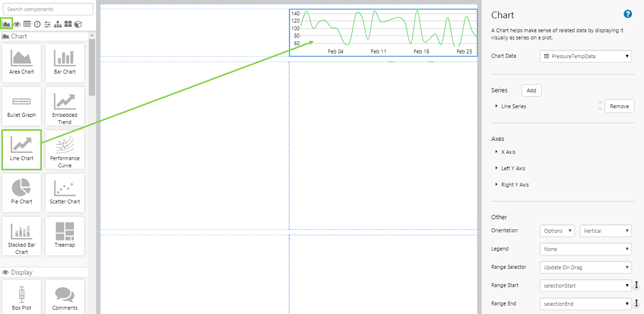Viewport: 644px width, 314px height.
Task: Select the Chart category icon
Action: coord(7,24)
